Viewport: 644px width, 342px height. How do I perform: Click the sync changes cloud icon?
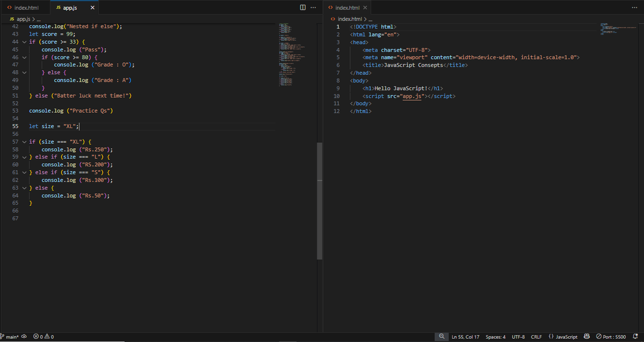(x=24, y=337)
